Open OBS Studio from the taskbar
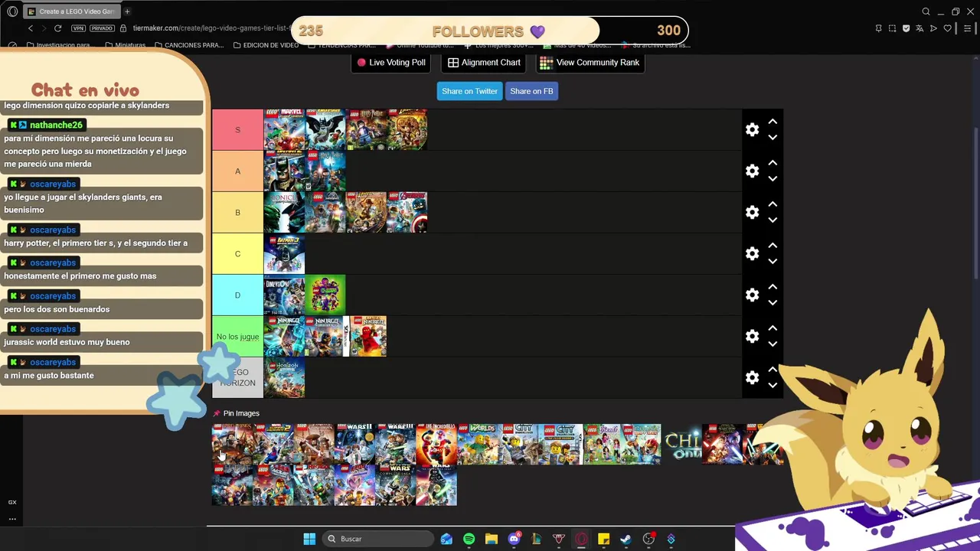Viewport: 980px width, 551px height. pos(648,539)
